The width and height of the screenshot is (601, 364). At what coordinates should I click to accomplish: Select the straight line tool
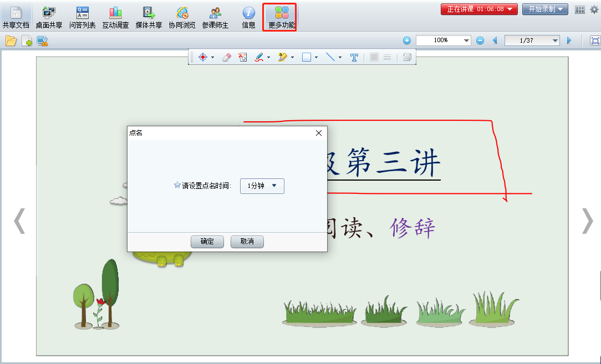coord(330,57)
